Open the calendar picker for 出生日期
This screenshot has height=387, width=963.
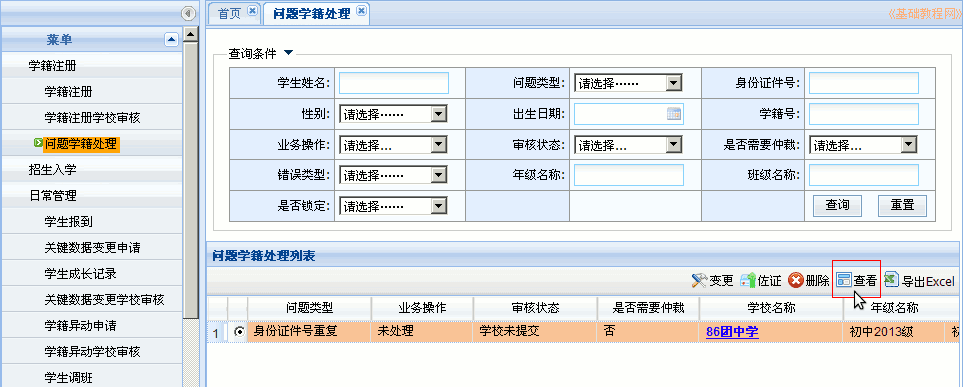tap(674, 114)
